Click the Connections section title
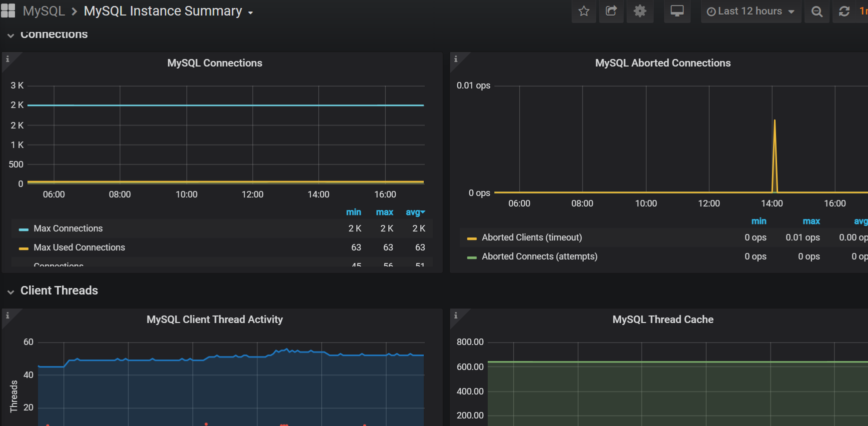Screen dimensions: 868x426 (54, 34)
